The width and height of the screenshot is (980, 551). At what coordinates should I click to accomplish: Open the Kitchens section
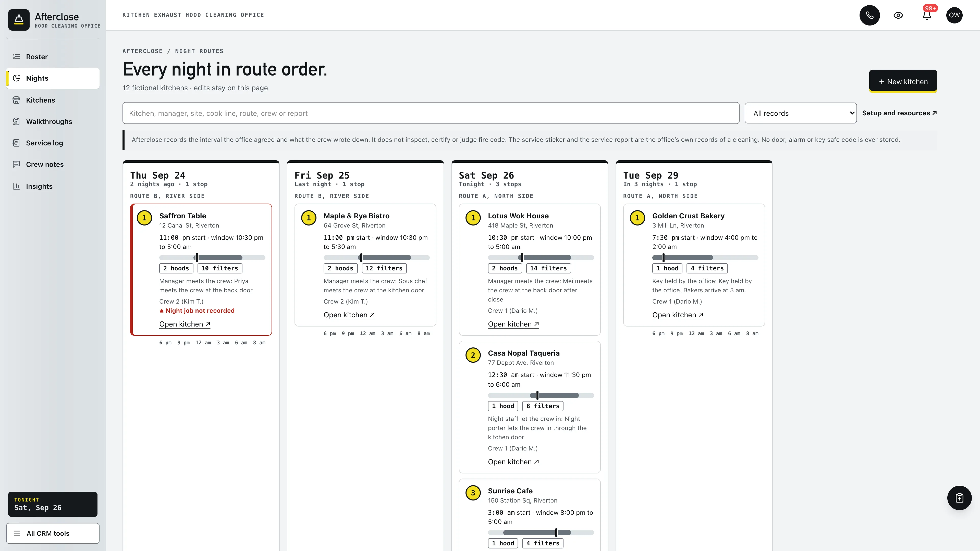click(x=53, y=100)
